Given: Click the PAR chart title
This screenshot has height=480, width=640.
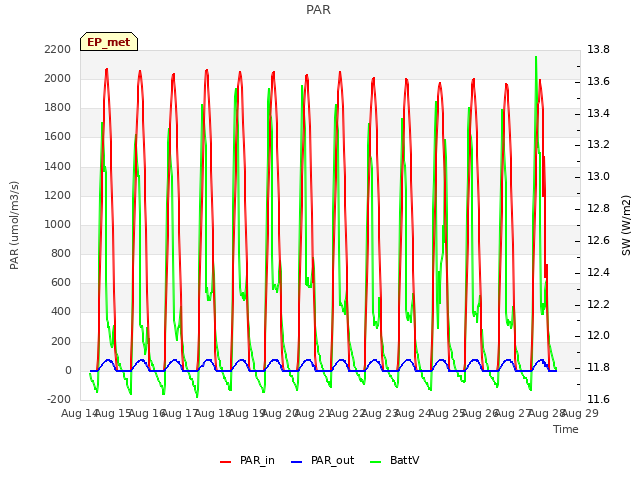Looking at the screenshot, I should pyautogui.click(x=318, y=10).
